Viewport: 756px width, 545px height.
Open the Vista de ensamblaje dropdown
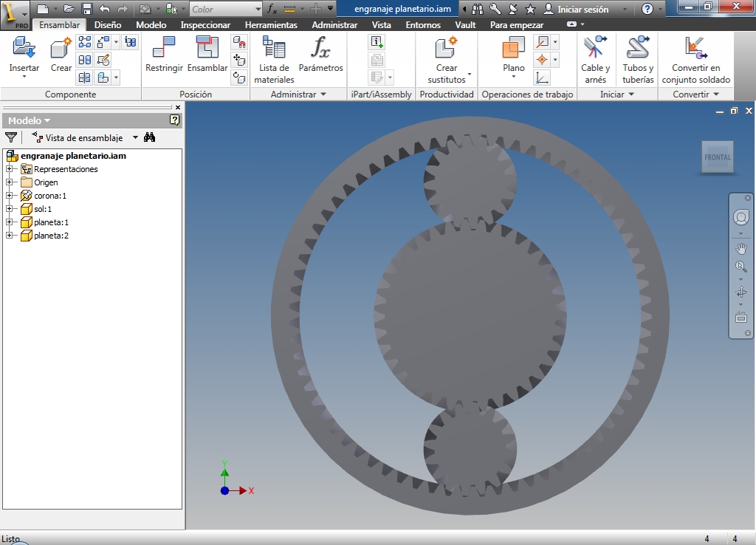135,137
